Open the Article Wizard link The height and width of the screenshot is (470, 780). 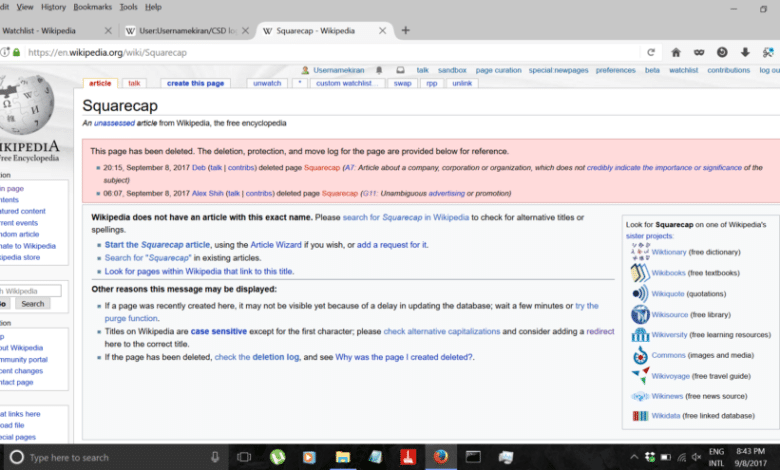point(276,245)
